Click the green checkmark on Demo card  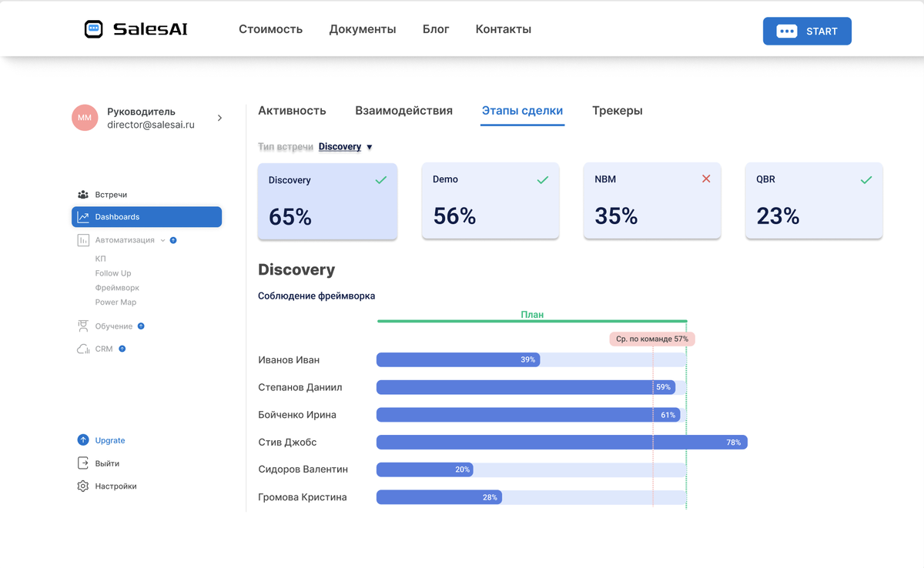tap(543, 179)
